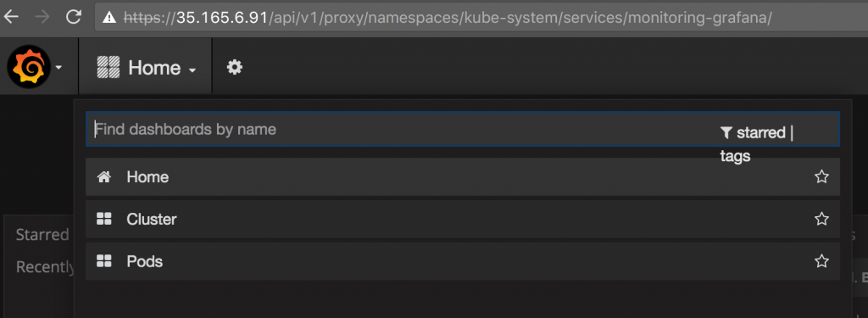
Task: Collapse the Home dashboard picker dropdown
Action: pos(147,68)
